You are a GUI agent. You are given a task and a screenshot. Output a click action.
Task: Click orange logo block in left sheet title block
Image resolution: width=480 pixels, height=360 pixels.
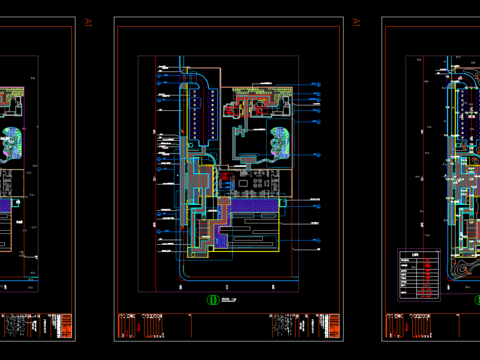66,326
